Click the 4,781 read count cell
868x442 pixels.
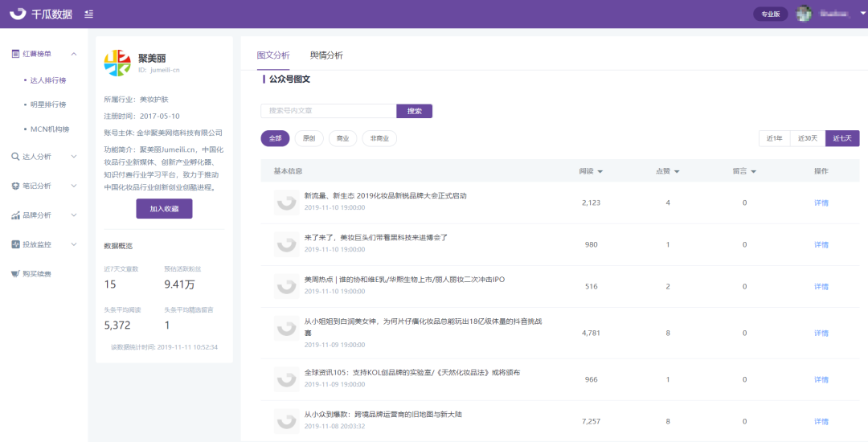(592, 333)
